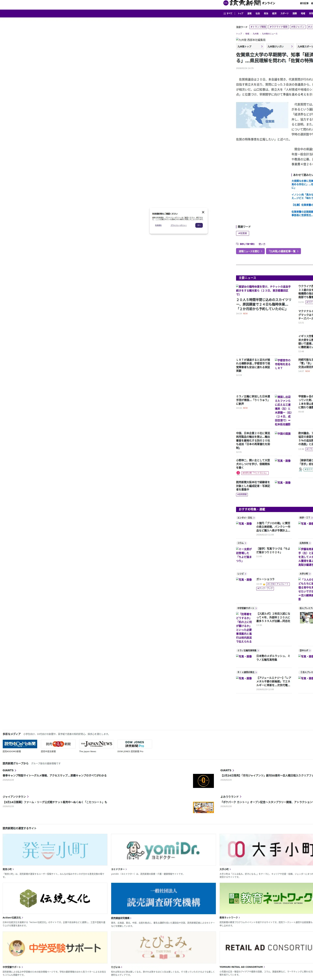The height and width of the screenshot is (980, 313).
Task: Click the #佐賀県 related word tag
Action: 242,233
